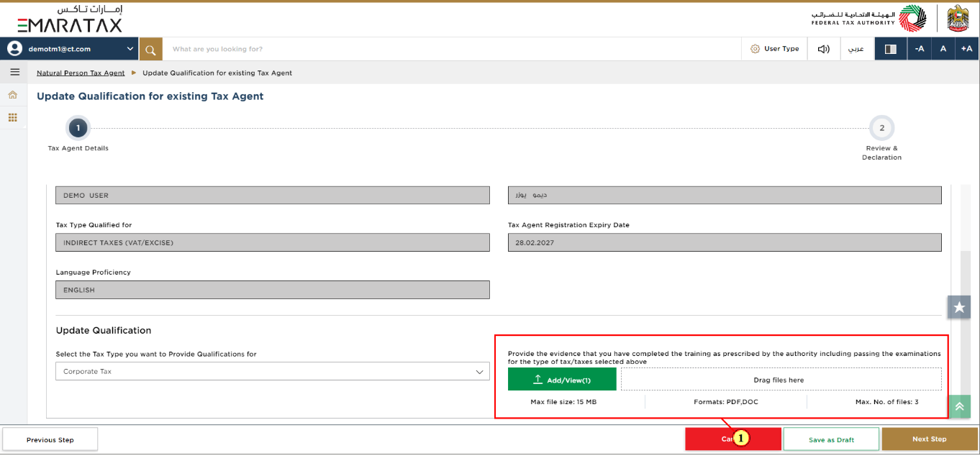The width and height of the screenshot is (980, 466).
Task: Reset font size with A
Action: click(943, 49)
